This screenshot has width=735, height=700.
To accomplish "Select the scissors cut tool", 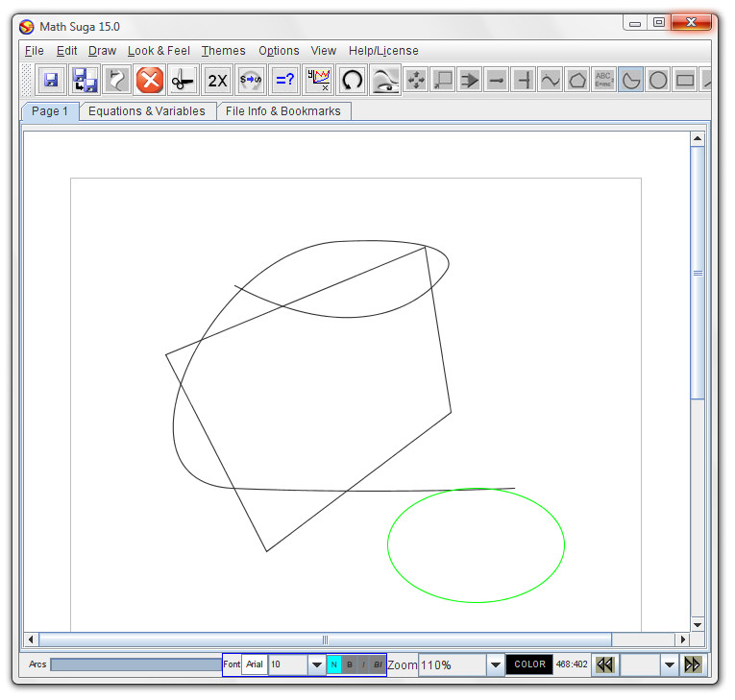I will coord(183,80).
